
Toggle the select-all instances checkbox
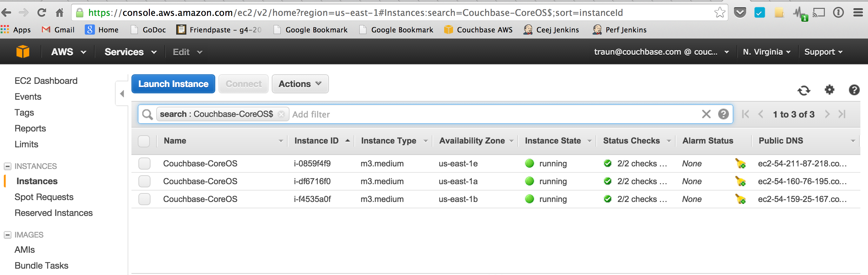(x=144, y=141)
